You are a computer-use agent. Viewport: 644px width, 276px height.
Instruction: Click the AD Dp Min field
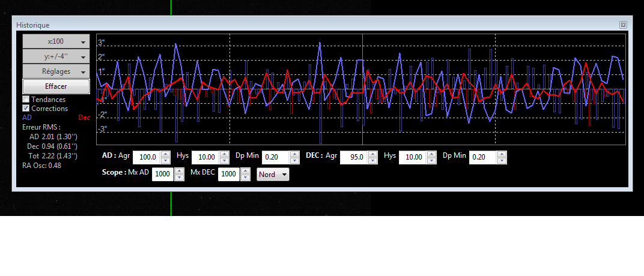point(276,157)
